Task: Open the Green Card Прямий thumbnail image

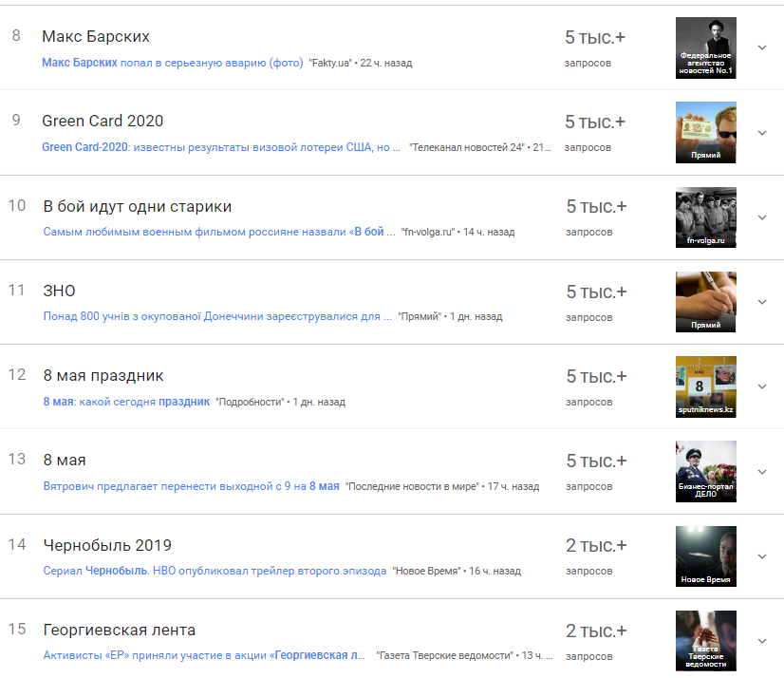Action: [705, 132]
